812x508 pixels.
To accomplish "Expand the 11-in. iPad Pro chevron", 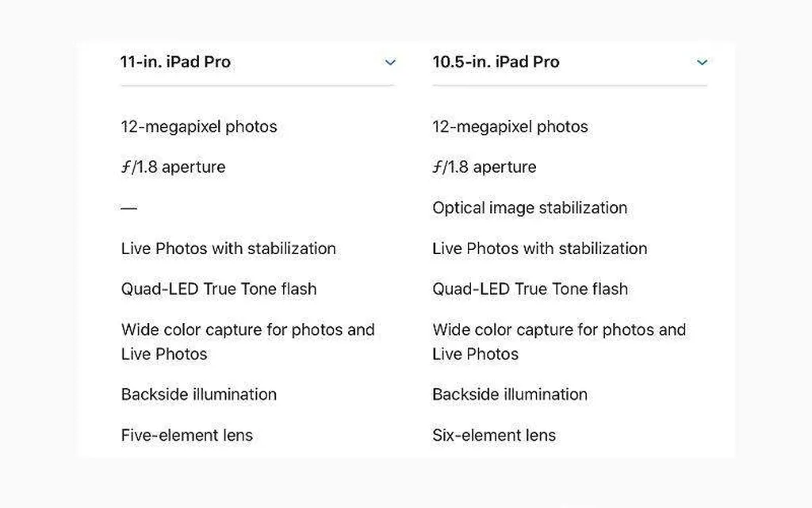I will 390,62.
